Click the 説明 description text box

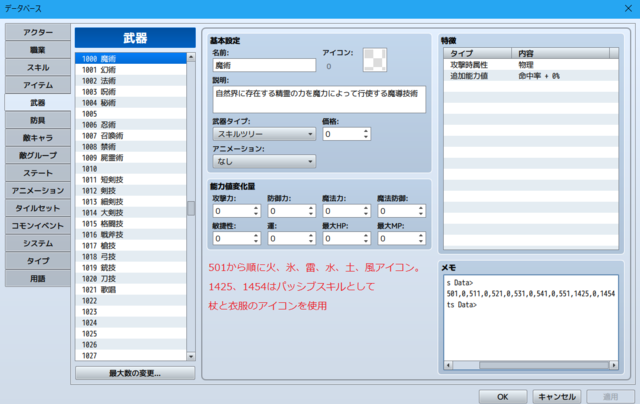[x=319, y=99]
